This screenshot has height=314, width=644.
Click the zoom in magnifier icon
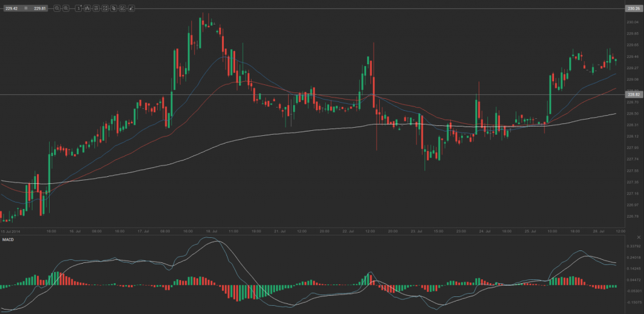[x=66, y=8]
